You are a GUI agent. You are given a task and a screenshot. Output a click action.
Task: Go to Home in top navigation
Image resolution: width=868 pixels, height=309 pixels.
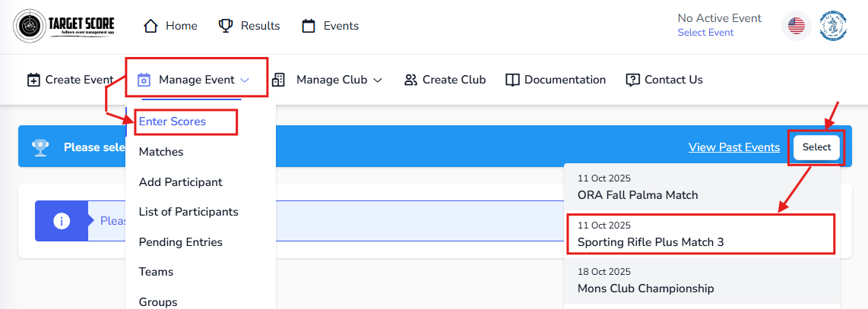click(182, 26)
